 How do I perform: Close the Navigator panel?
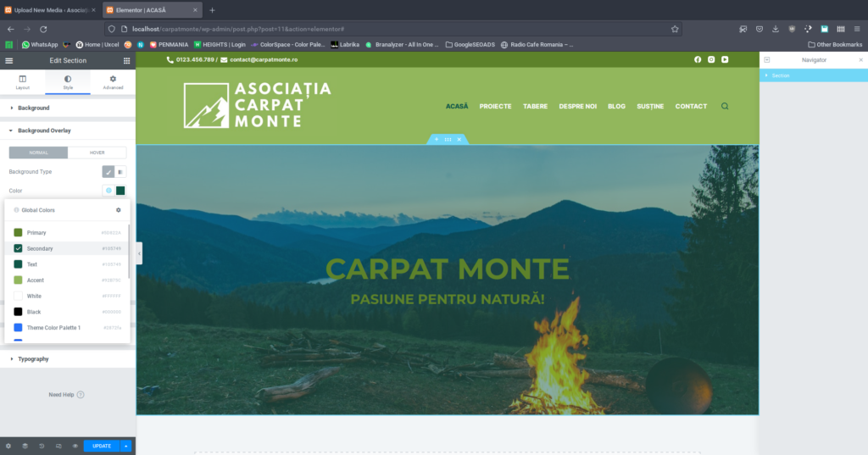[861, 60]
